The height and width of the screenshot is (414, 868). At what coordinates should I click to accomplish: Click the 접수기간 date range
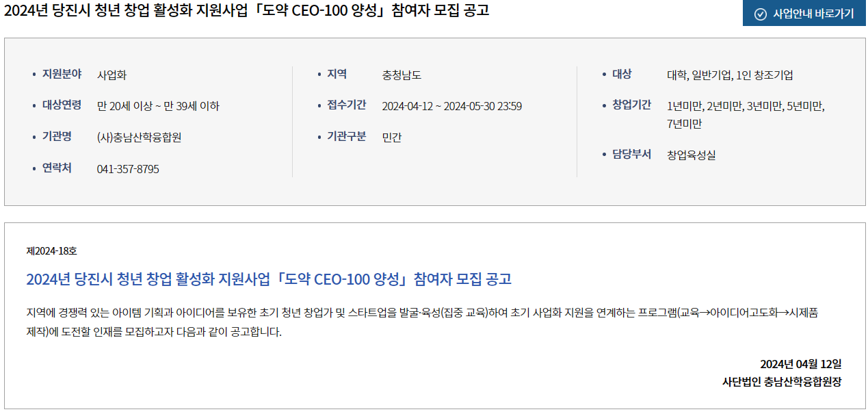click(x=451, y=106)
